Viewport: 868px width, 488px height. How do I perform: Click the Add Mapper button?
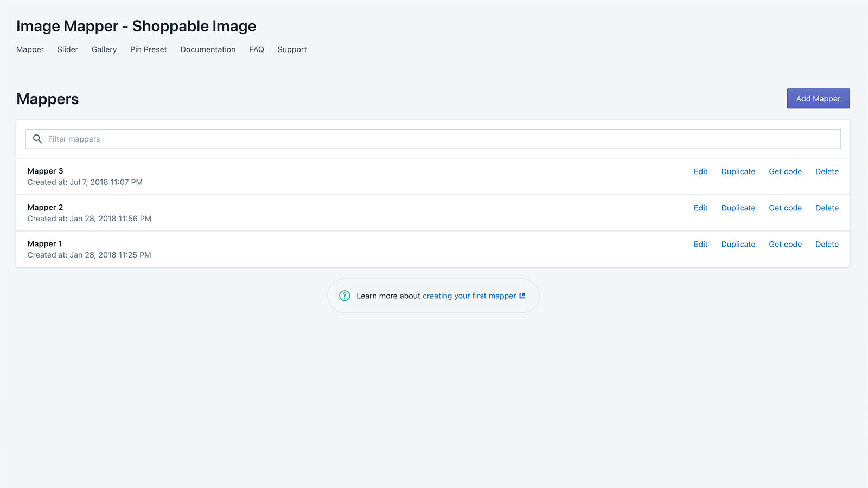coord(818,99)
